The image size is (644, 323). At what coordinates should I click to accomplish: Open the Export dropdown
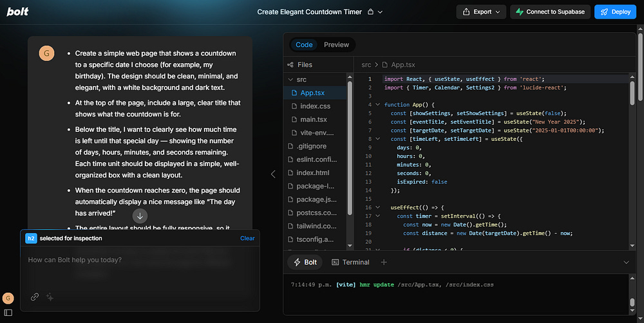(482, 12)
